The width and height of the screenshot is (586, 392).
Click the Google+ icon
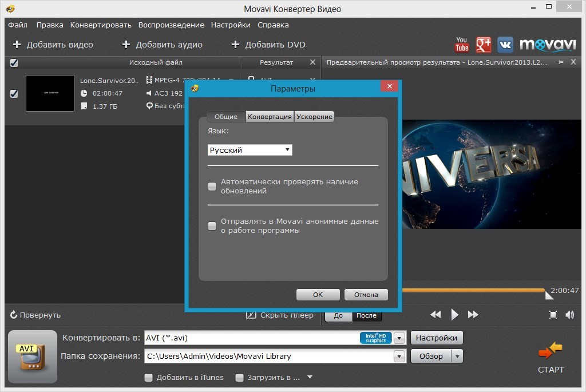click(x=484, y=44)
